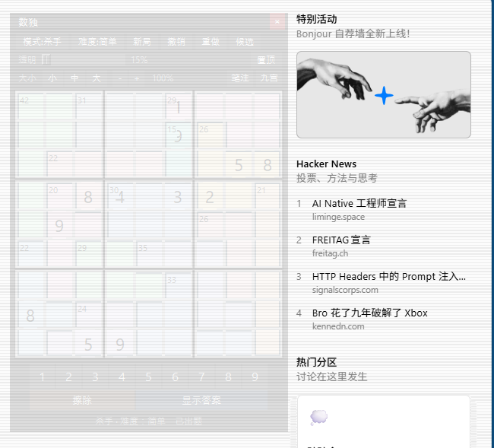Select 小 small window size
Image resolution: width=494 pixels, height=448 pixels.
point(52,78)
